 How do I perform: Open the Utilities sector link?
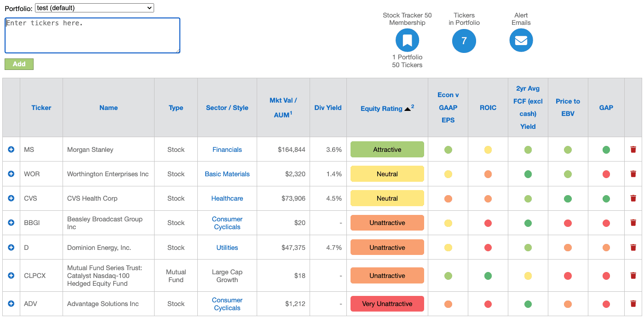227,248
